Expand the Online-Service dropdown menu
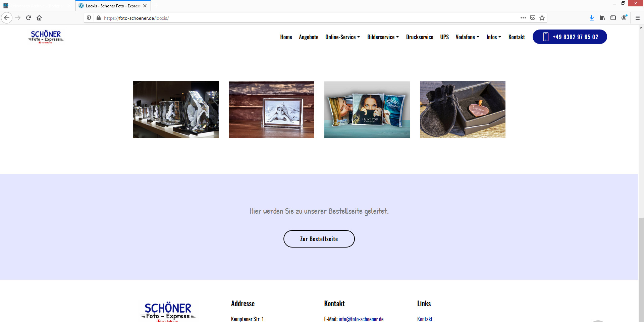Image resolution: width=644 pixels, height=322 pixels. (342, 37)
